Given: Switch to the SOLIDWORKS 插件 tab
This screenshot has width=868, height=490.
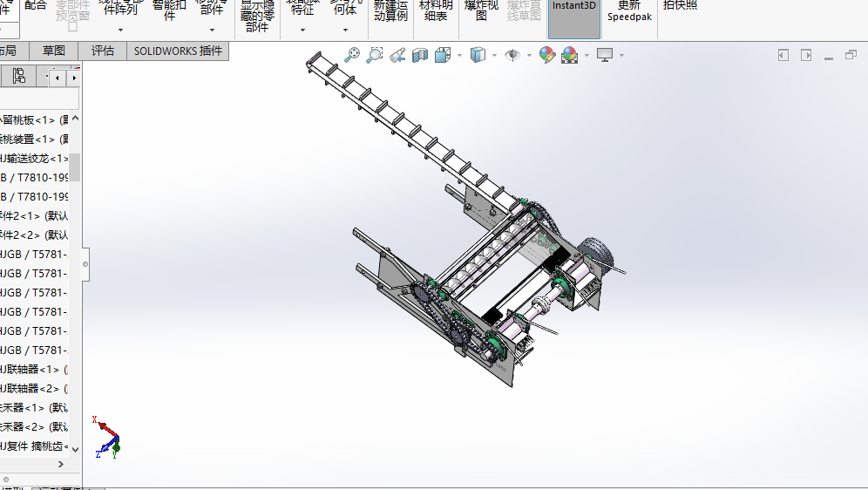Looking at the screenshot, I should tap(178, 51).
